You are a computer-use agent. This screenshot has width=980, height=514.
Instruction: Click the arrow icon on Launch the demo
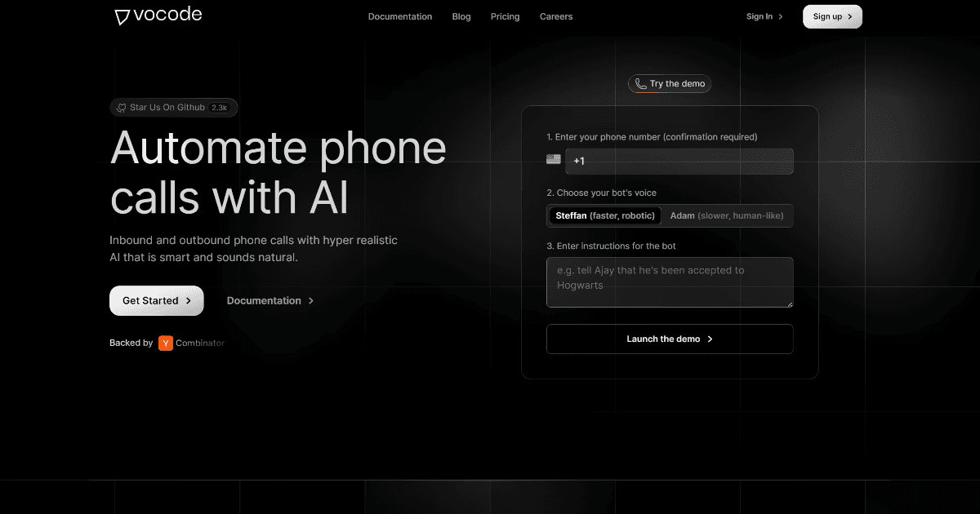pos(709,339)
